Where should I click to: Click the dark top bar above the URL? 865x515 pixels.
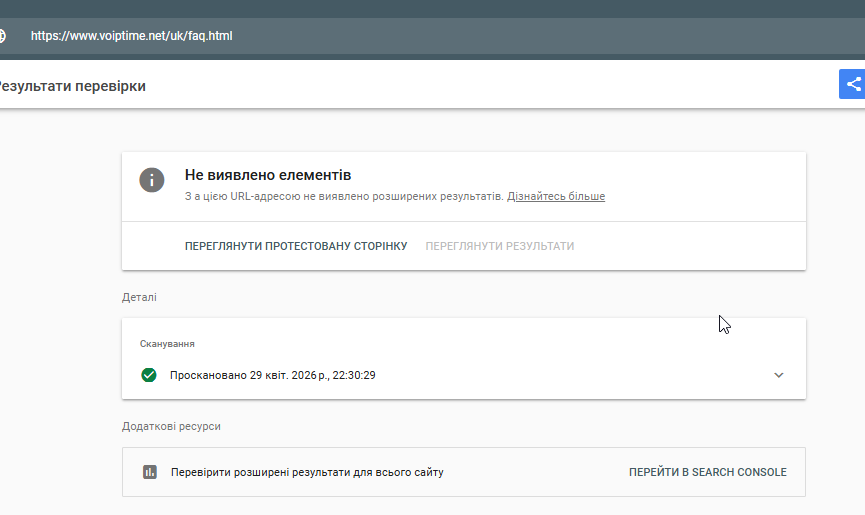432,8
